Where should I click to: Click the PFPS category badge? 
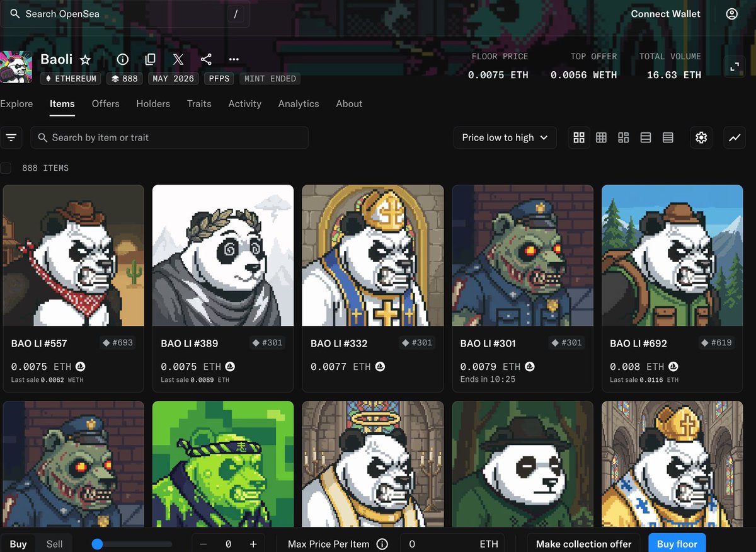(x=220, y=79)
